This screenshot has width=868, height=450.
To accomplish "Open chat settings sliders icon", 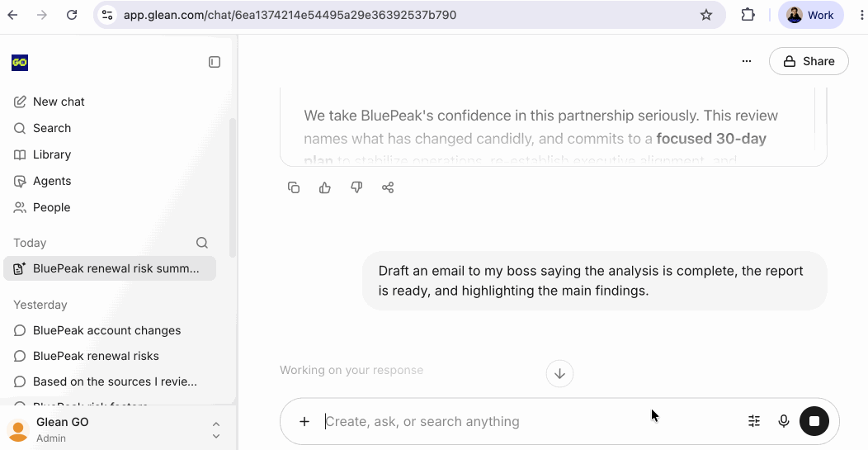I will click(x=754, y=421).
